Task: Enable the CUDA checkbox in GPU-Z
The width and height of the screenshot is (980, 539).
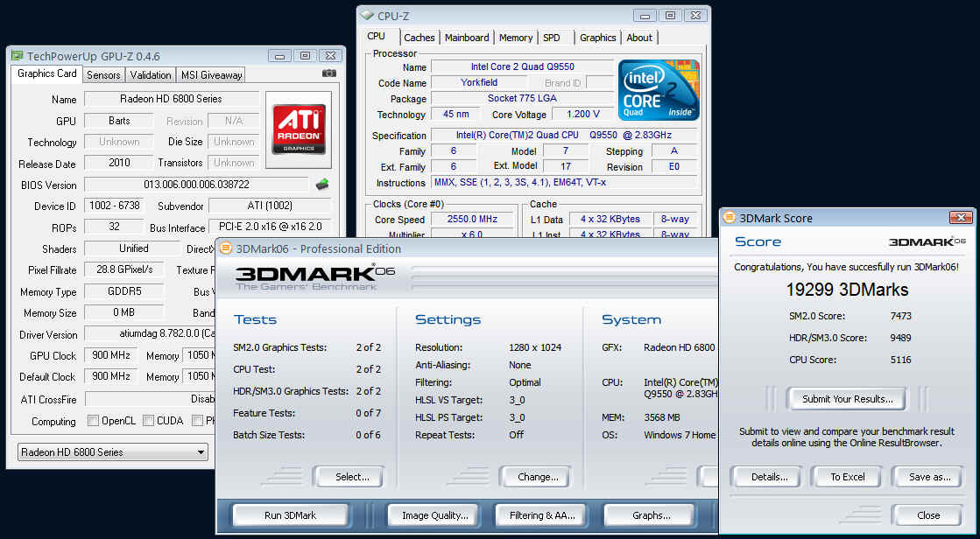Action: (x=148, y=421)
